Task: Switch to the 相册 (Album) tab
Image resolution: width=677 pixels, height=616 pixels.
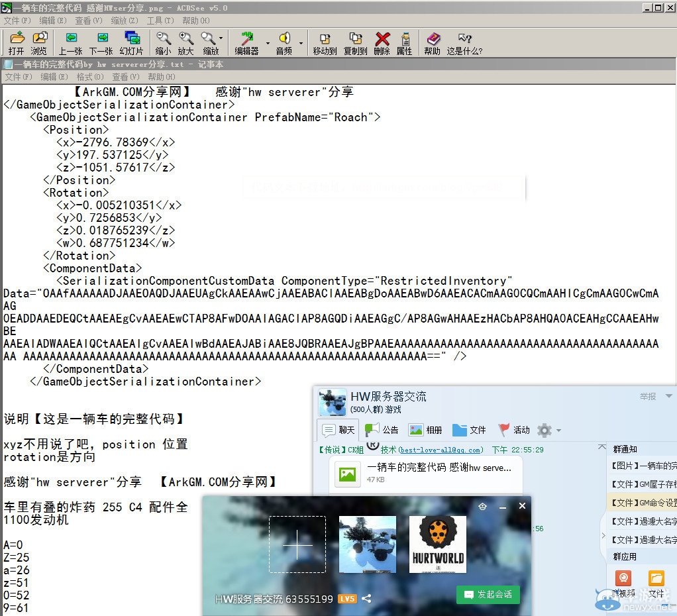Action: [425, 430]
